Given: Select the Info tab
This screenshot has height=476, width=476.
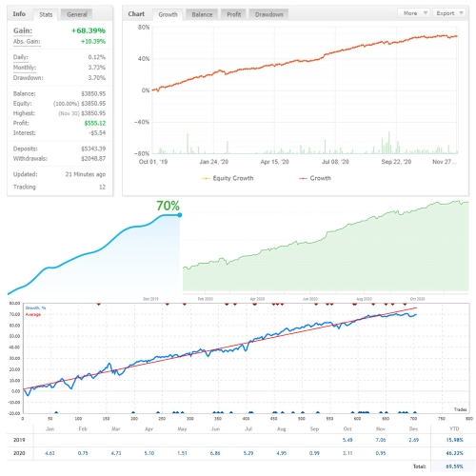Looking at the screenshot, I should click(19, 14).
